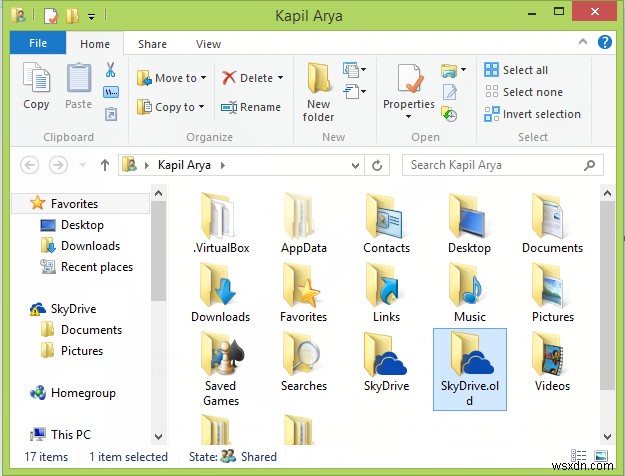
Task: Select the Saved Games folder
Action: 220,370
